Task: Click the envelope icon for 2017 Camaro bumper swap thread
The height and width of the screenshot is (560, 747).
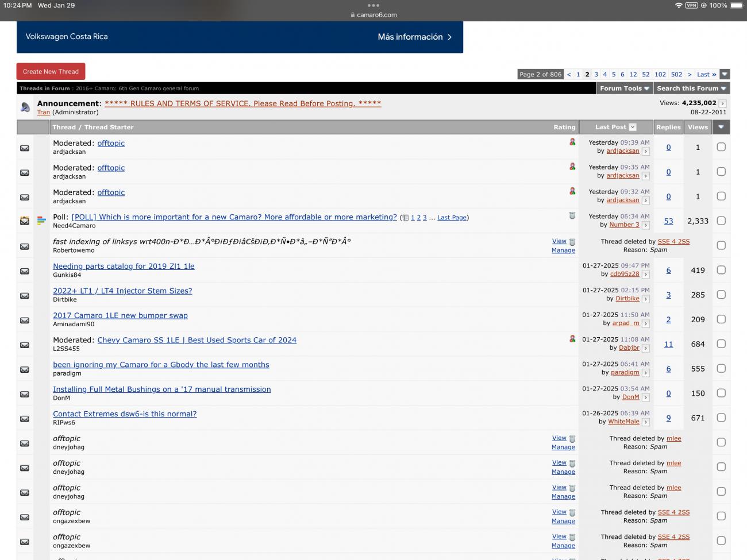Action: (24, 320)
